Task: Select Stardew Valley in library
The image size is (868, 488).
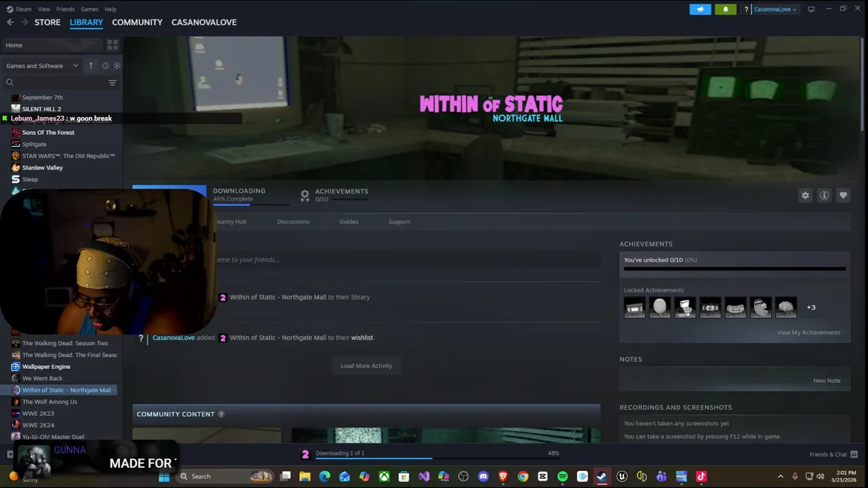Action: (x=42, y=168)
